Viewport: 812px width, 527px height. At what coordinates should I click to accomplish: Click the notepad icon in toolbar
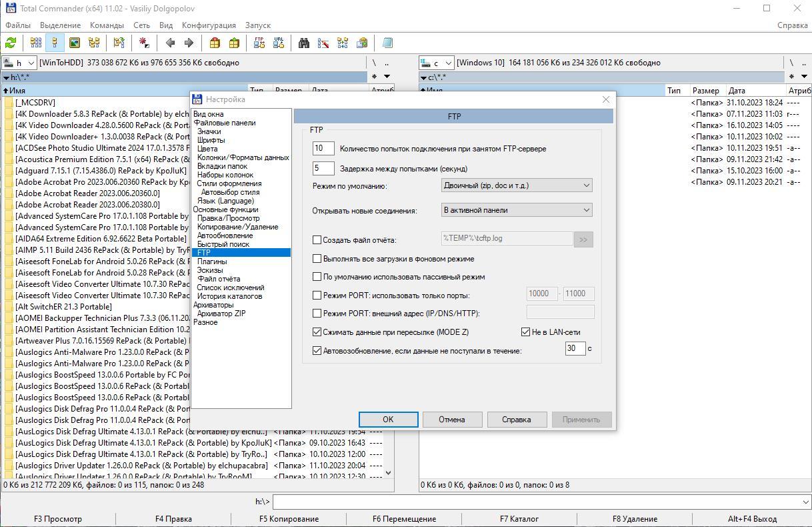point(387,43)
